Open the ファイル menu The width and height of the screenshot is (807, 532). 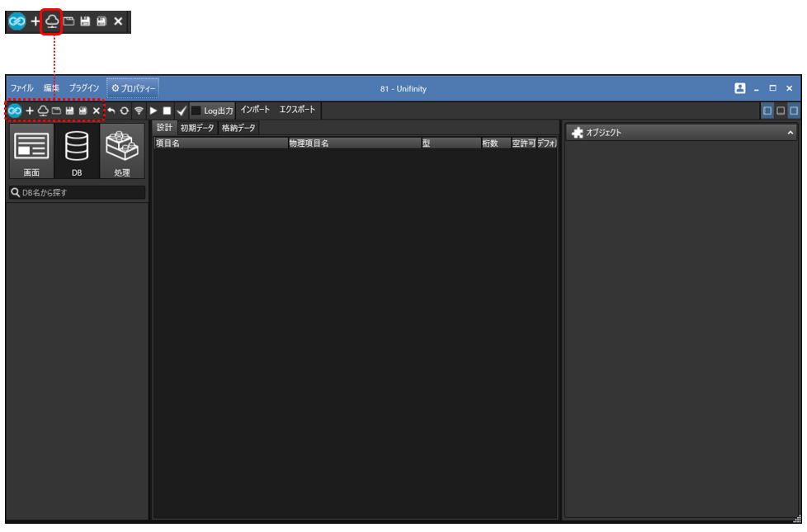(22, 88)
